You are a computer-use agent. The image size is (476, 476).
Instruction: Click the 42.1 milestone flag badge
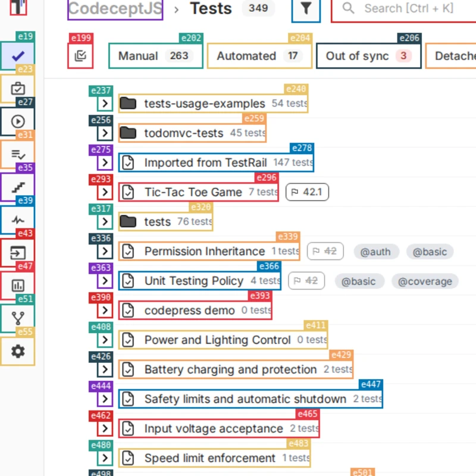pyautogui.click(x=307, y=192)
